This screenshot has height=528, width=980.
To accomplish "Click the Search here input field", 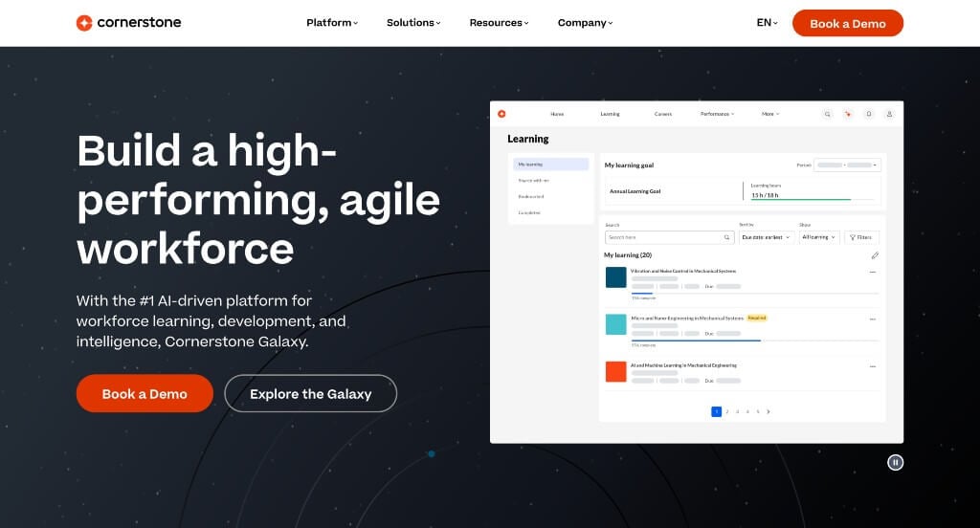I will point(669,237).
